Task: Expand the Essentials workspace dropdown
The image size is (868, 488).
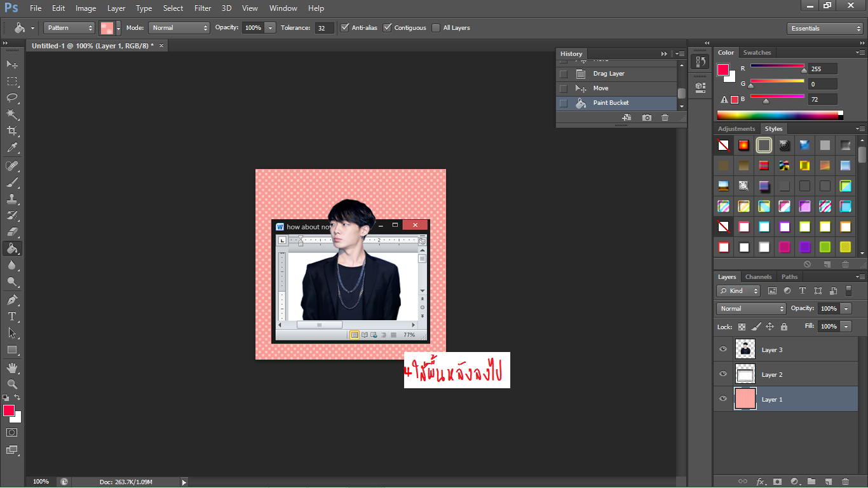Action: click(x=824, y=29)
